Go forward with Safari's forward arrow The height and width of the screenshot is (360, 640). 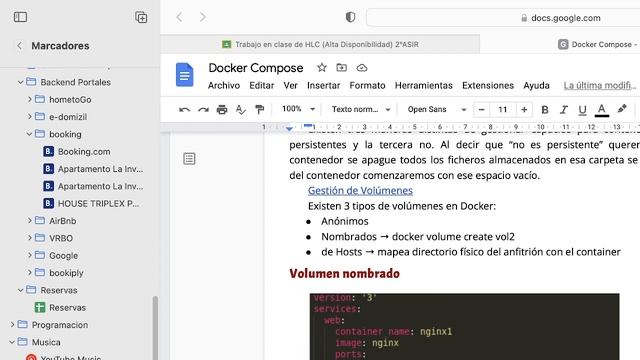(x=203, y=17)
